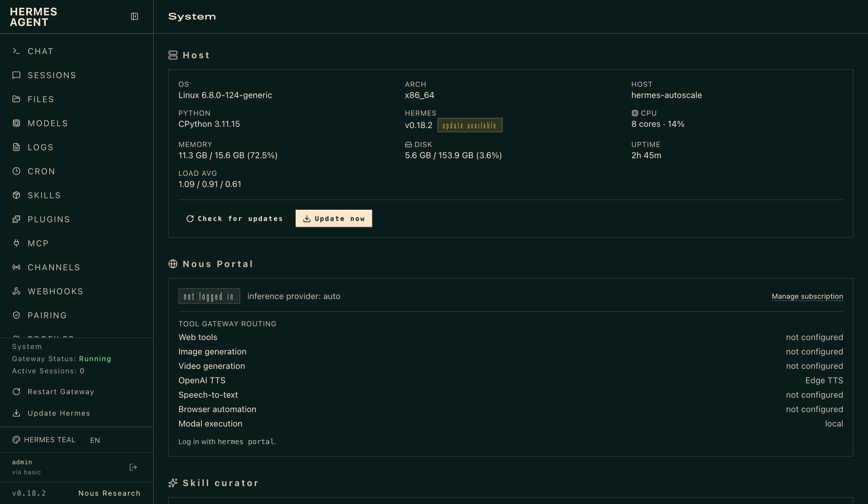
Task: Click the Webhooks icon
Action: coord(16,291)
